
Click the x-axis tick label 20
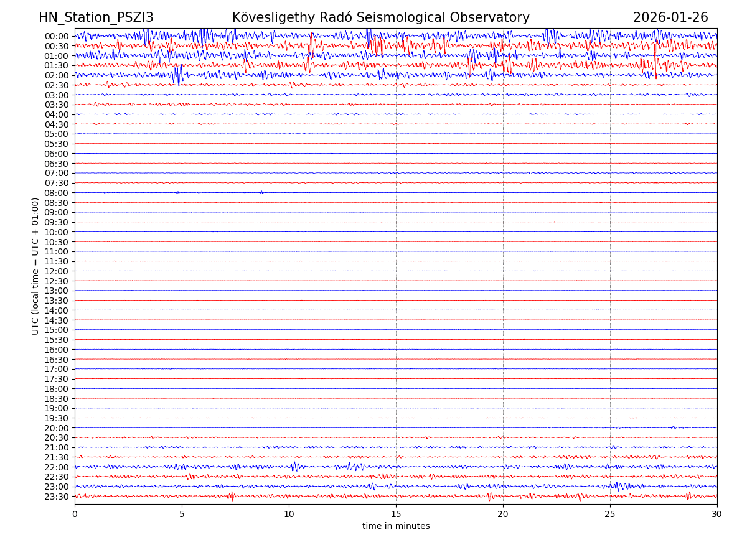[503, 515]
